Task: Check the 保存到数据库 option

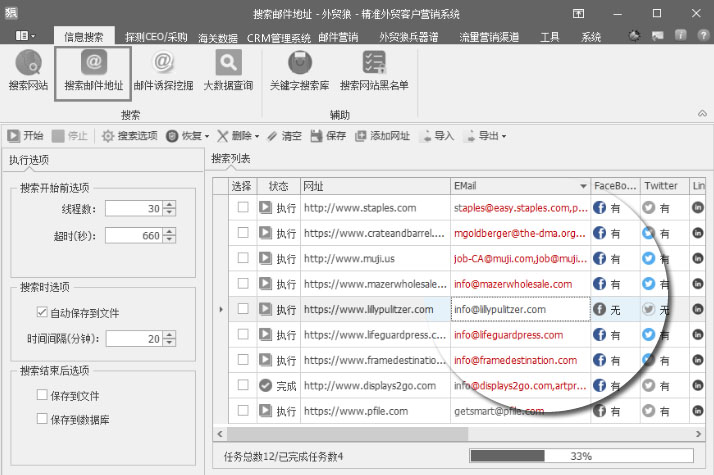Action: click(x=41, y=415)
